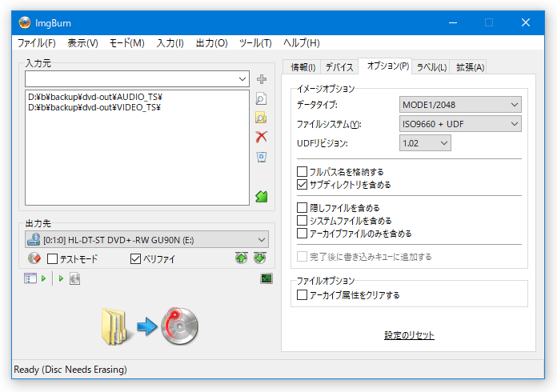The image size is (557, 392).
Task: Click the disc layout editor window icon
Action: (30, 278)
